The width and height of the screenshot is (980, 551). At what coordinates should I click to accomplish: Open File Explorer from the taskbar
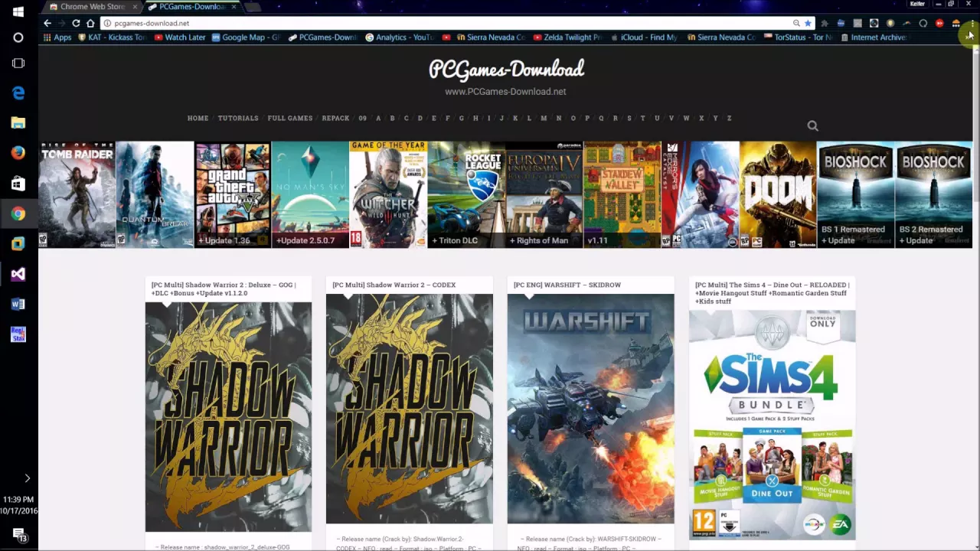click(x=18, y=122)
